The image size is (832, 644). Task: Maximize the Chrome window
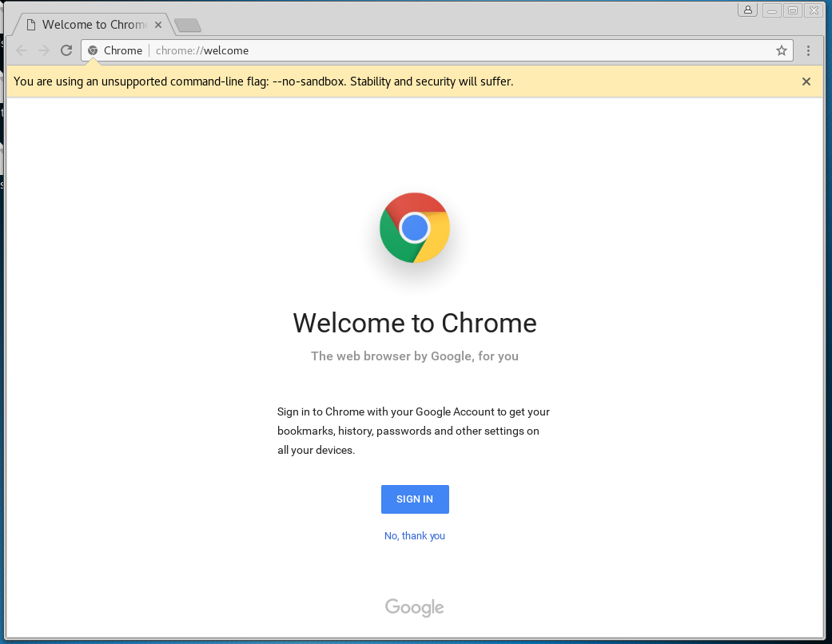[793, 10]
